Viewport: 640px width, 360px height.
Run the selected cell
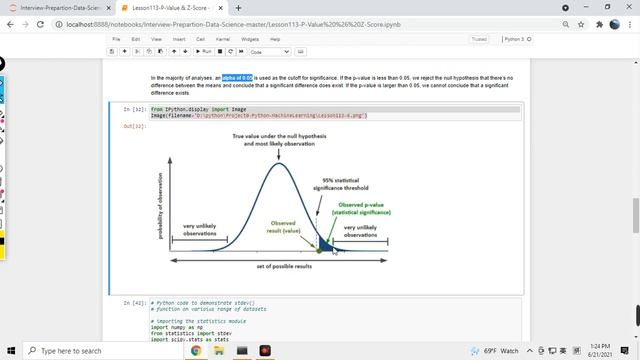[203, 51]
